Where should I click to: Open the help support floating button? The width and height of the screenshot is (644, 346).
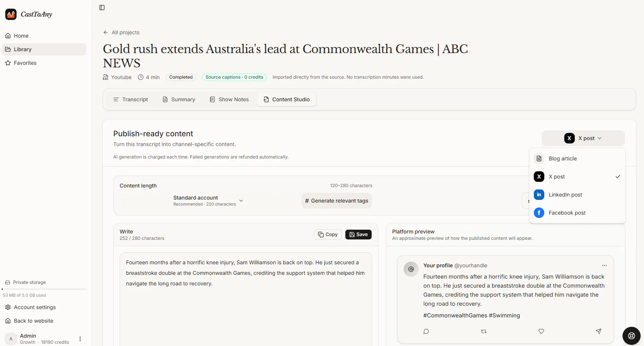click(x=632, y=336)
